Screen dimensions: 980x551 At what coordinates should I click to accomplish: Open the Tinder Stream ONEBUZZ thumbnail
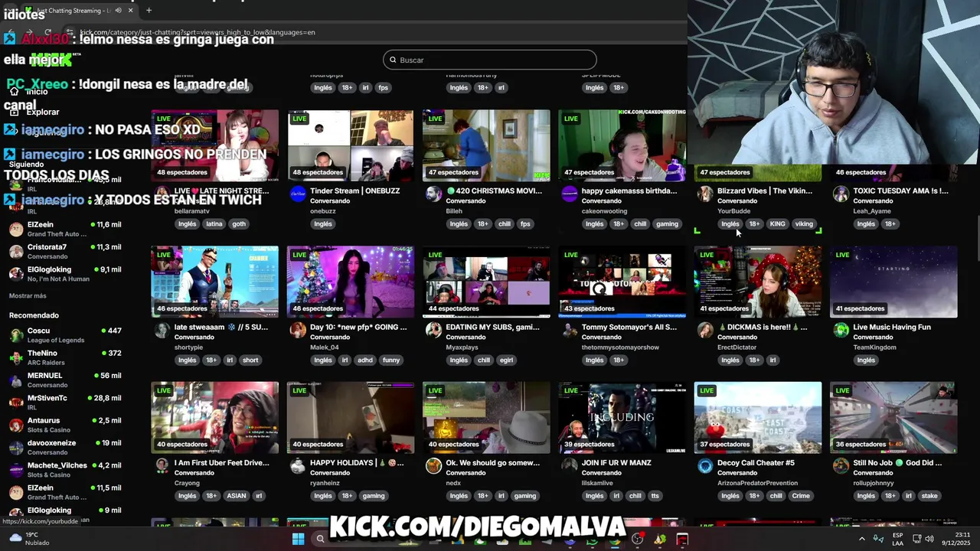tap(351, 145)
